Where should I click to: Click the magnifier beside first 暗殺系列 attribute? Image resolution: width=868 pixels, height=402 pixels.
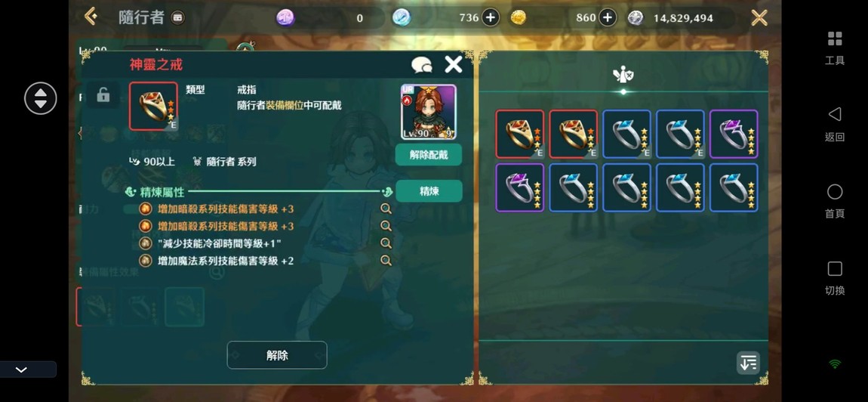point(386,209)
